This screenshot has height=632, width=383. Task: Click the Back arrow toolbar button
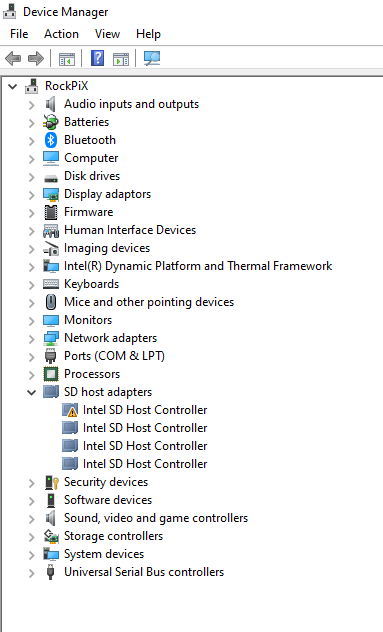[13, 58]
